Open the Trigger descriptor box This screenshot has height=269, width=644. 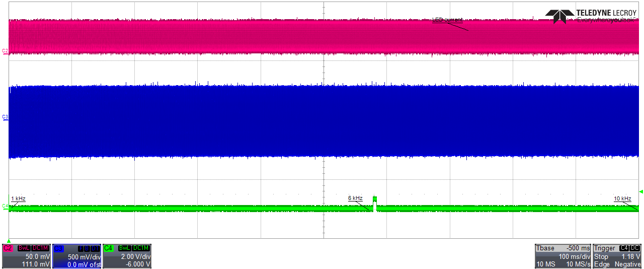(x=617, y=256)
